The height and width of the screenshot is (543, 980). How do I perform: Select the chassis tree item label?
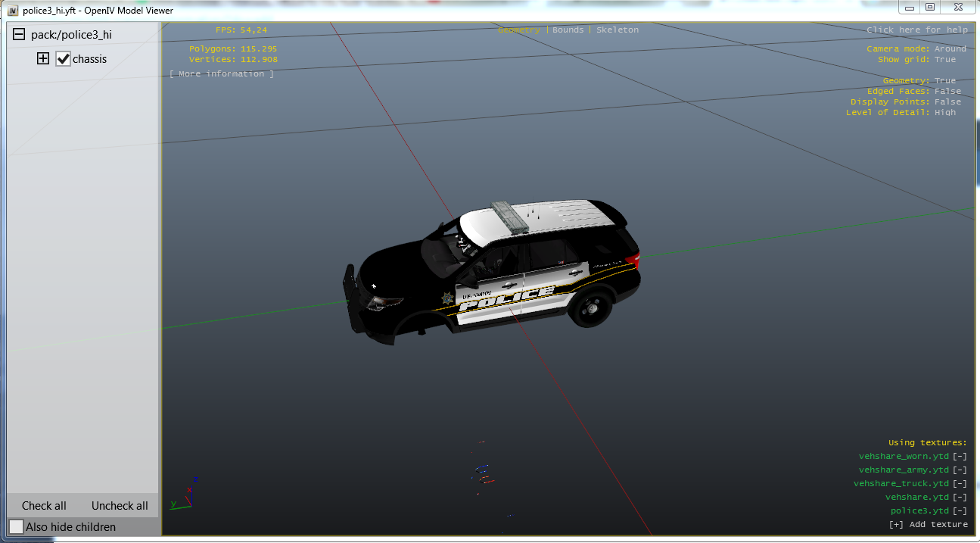(x=89, y=59)
